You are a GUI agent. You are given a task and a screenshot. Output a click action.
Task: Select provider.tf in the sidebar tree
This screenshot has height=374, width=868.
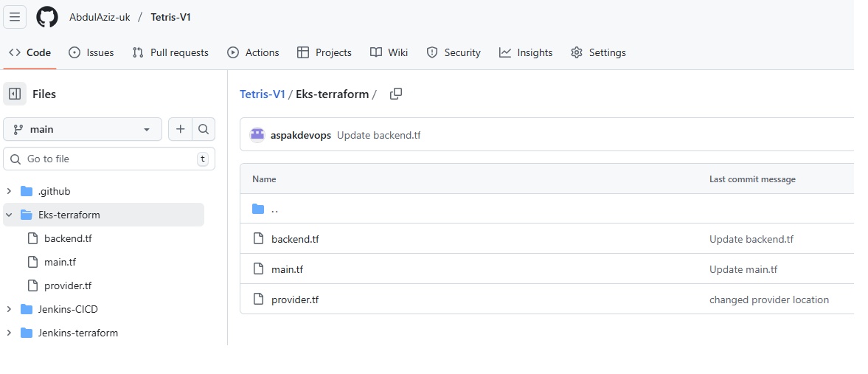coord(67,285)
